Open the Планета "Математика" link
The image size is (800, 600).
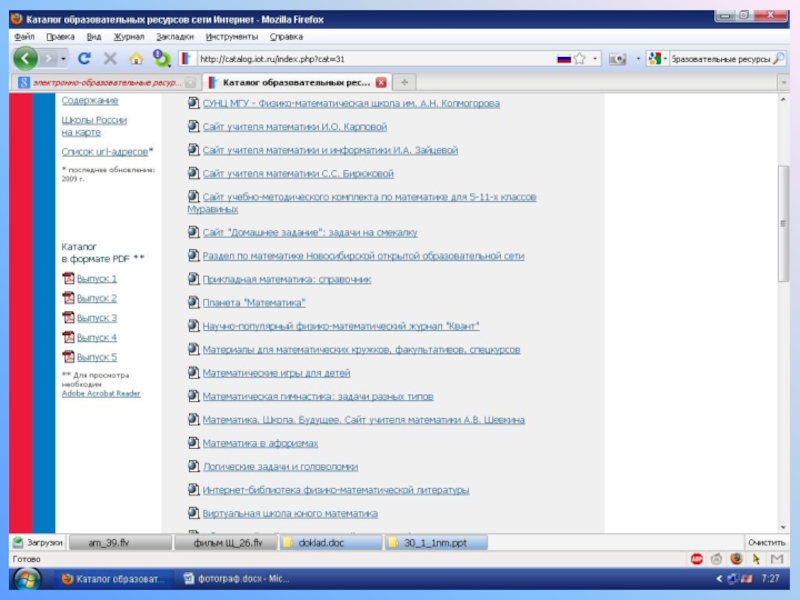pos(254,302)
